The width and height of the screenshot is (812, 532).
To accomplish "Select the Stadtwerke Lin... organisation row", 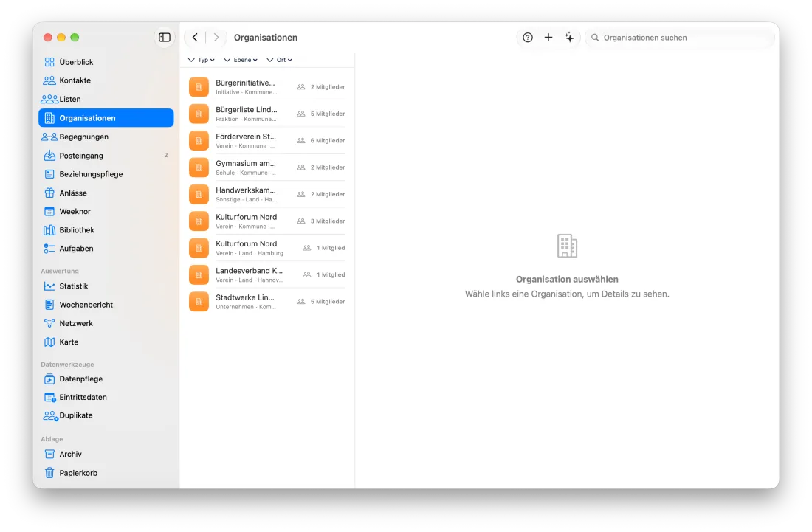I will (266, 303).
